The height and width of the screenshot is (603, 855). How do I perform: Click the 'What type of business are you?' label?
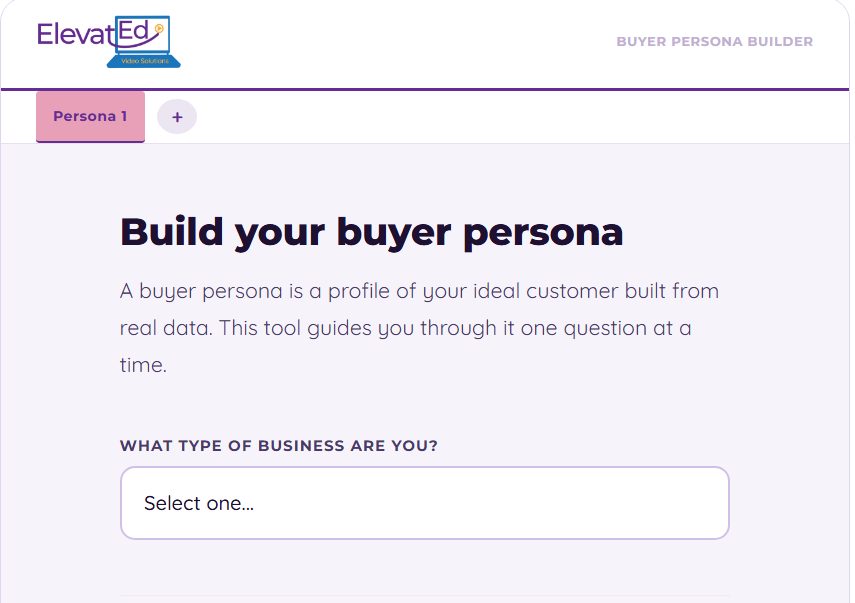tap(278, 446)
